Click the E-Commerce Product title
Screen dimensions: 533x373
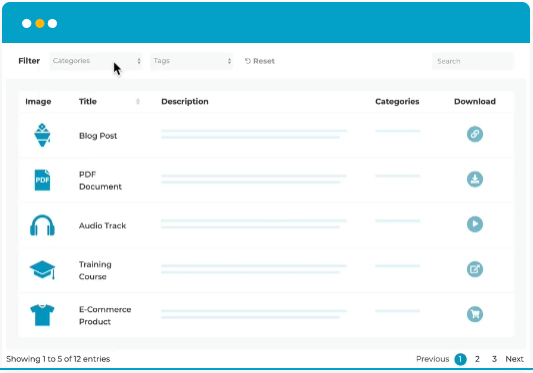click(x=105, y=315)
